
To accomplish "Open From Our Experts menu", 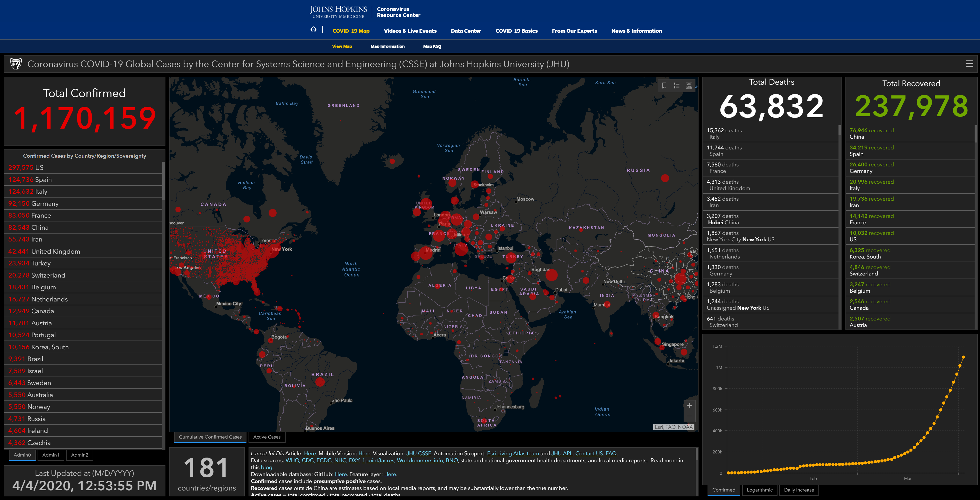I will coord(574,31).
